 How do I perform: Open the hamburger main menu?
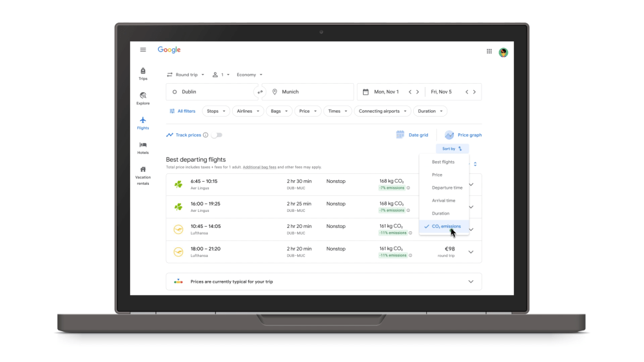point(143,50)
